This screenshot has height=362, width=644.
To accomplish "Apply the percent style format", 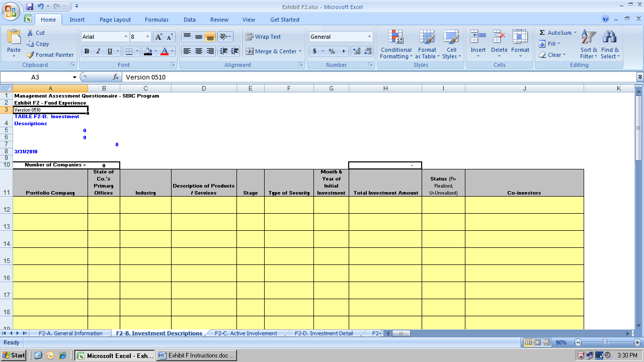I will pyautogui.click(x=332, y=51).
